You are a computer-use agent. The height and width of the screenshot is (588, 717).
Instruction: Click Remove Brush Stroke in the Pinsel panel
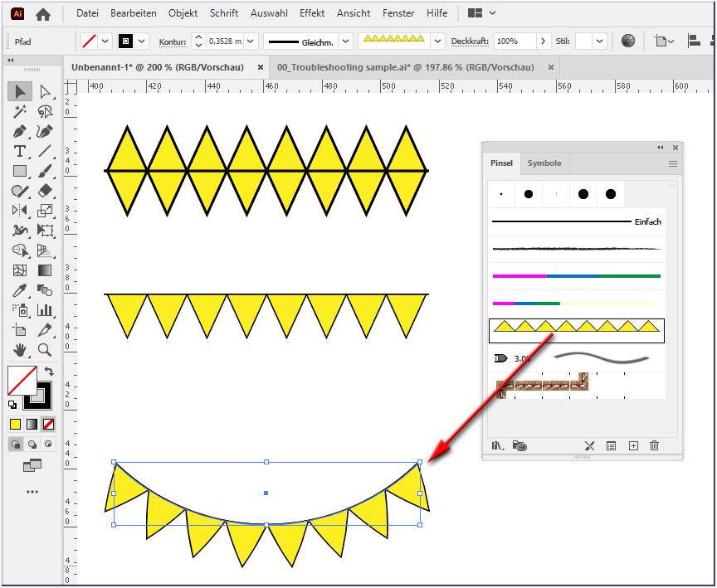(589, 445)
